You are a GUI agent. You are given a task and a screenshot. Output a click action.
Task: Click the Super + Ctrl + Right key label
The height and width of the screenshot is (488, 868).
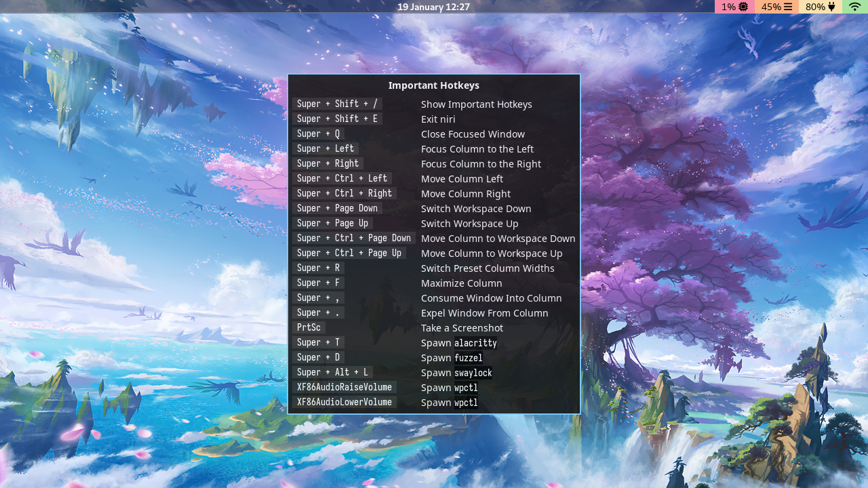344,193
